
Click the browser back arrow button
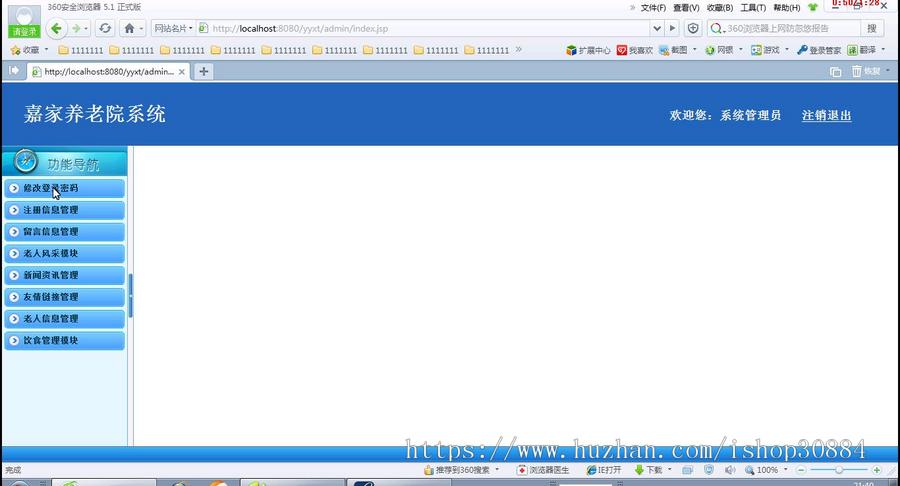click(56, 28)
